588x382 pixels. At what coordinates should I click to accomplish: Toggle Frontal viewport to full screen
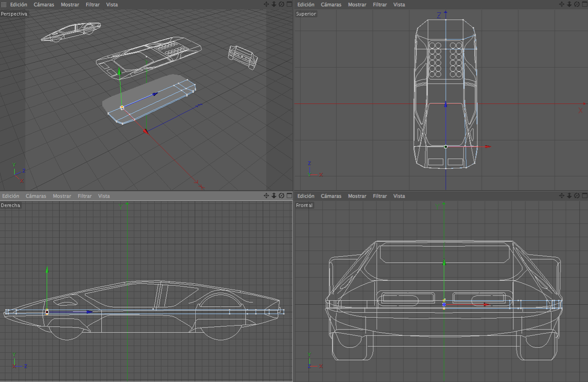pyautogui.click(x=584, y=196)
